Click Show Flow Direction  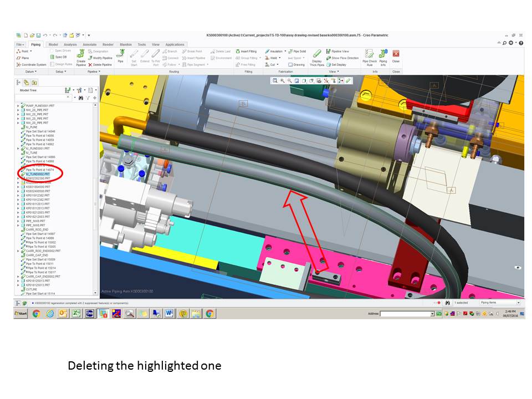342,58
